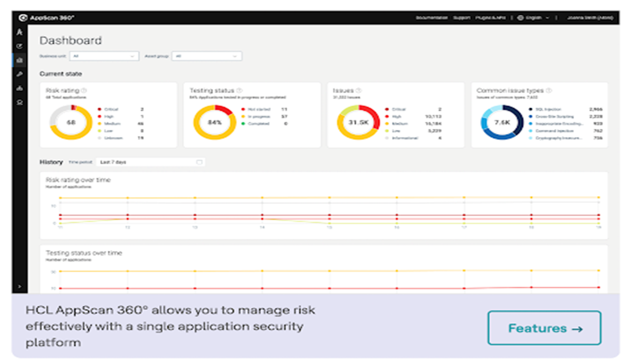Click the circular scan icon in sidebar

click(19, 46)
